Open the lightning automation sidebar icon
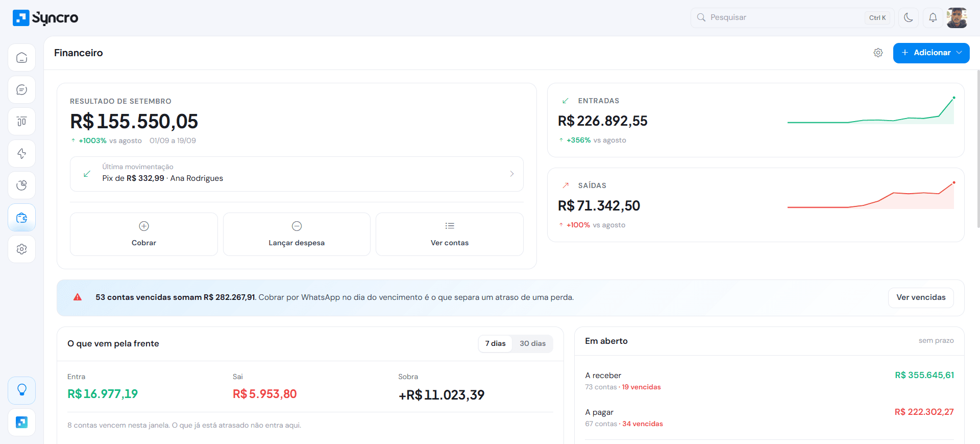The image size is (980, 444). coord(21,153)
